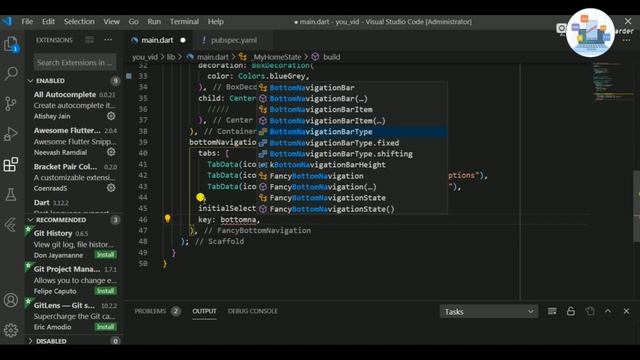
Task: Open Bracket Pair Colorizer gear settings
Action: (x=111, y=188)
